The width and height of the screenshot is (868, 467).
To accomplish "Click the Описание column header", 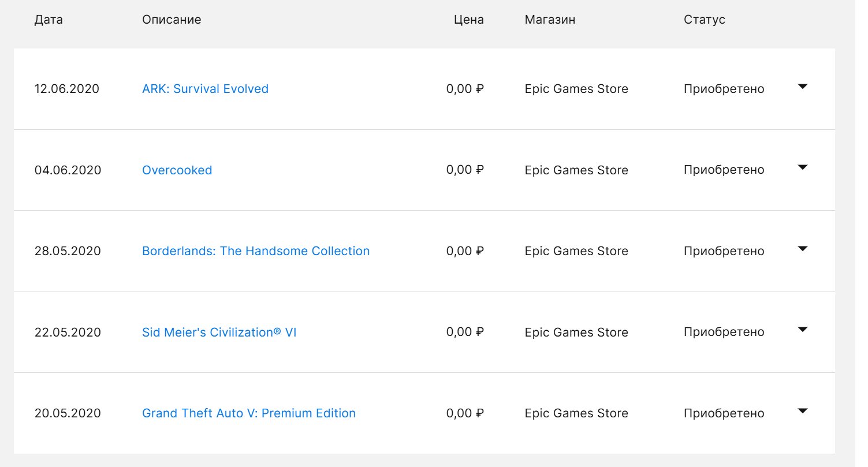I will pos(172,20).
